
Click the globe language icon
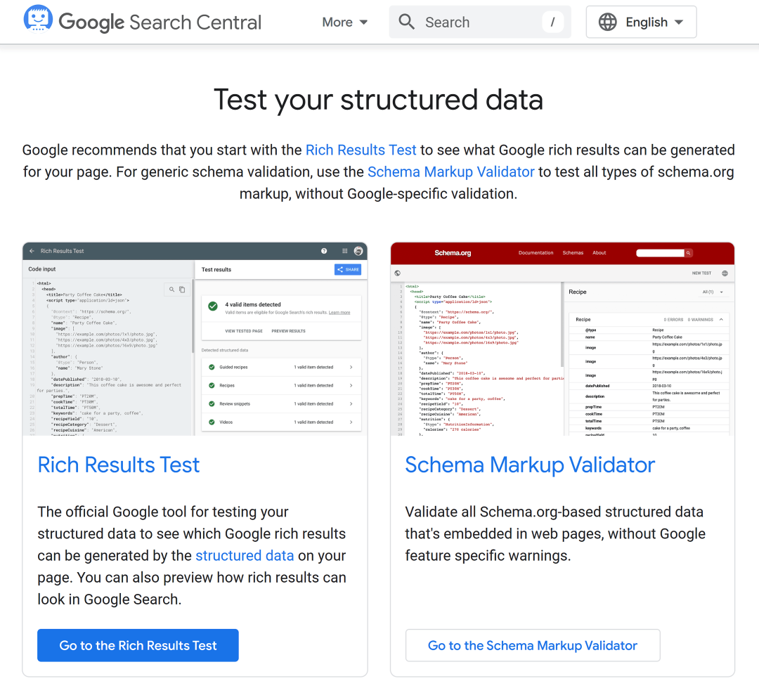click(607, 22)
